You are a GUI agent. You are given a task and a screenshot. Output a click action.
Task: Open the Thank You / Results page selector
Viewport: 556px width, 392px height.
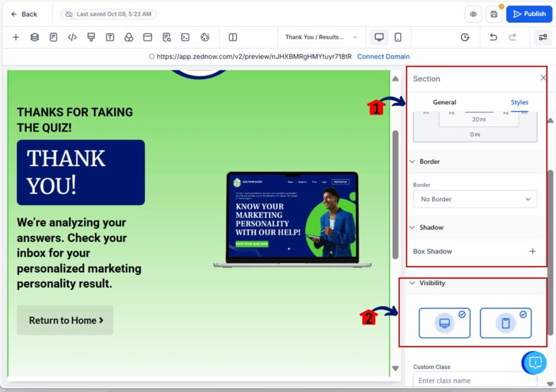click(319, 37)
